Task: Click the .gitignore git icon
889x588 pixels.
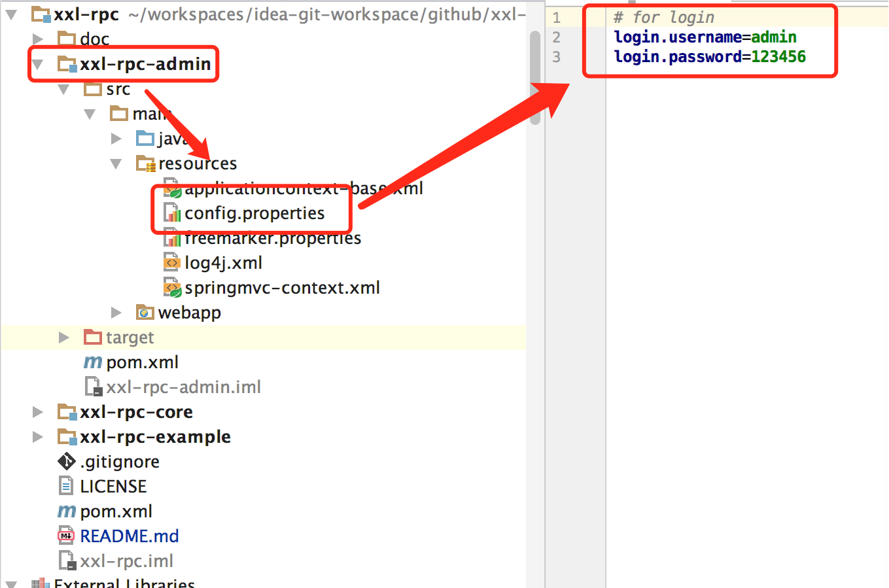Action: [x=67, y=462]
